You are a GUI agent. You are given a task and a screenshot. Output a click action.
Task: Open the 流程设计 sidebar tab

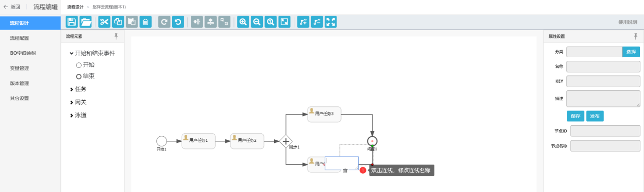(x=30, y=23)
